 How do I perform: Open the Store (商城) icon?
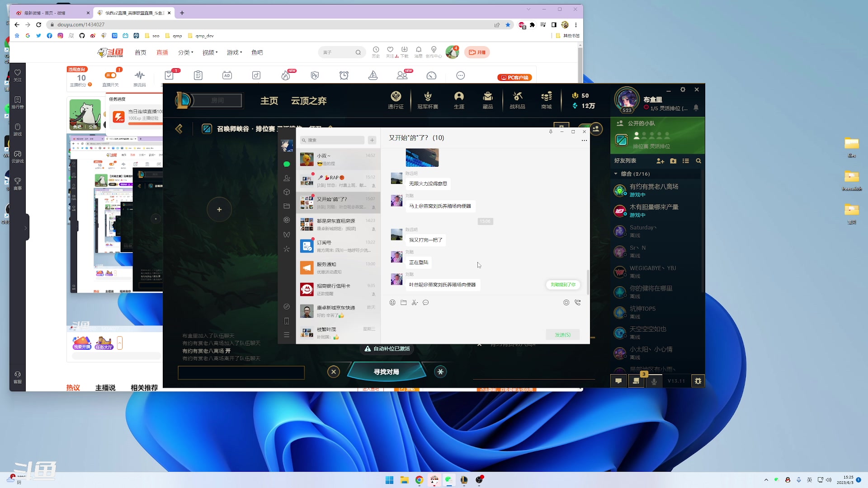tap(547, 100)
